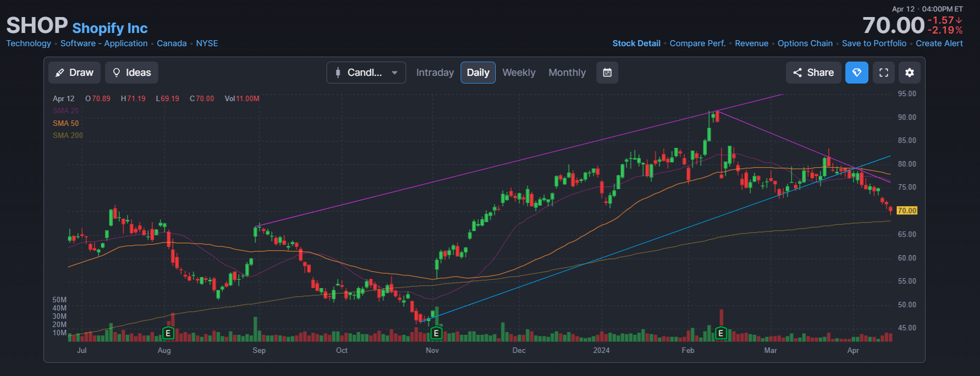Click the Save to Portfolio link
980x376 pixels.
pos(874,43)
